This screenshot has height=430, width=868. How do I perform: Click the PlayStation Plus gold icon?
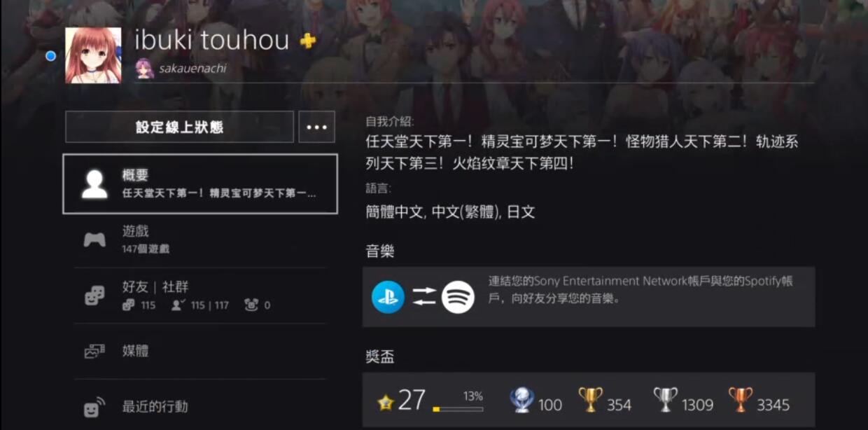pos(307,41)
